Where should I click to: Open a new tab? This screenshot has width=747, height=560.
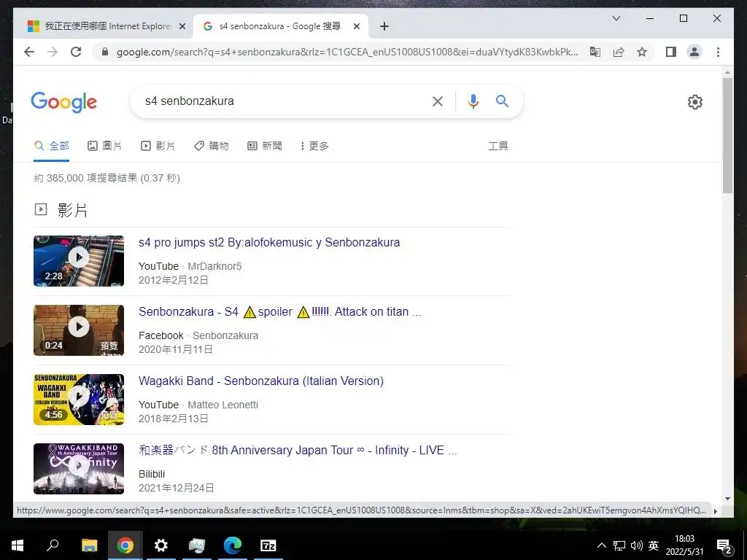384,27
